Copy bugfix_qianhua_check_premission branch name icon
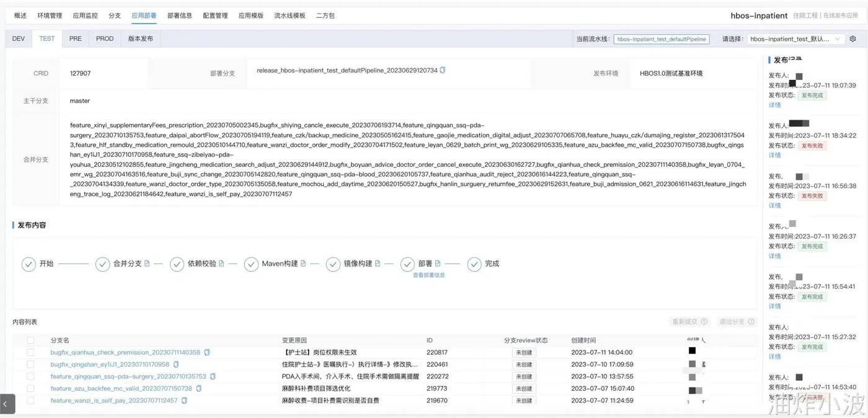868x418 pixels. (x=207, y=352)
